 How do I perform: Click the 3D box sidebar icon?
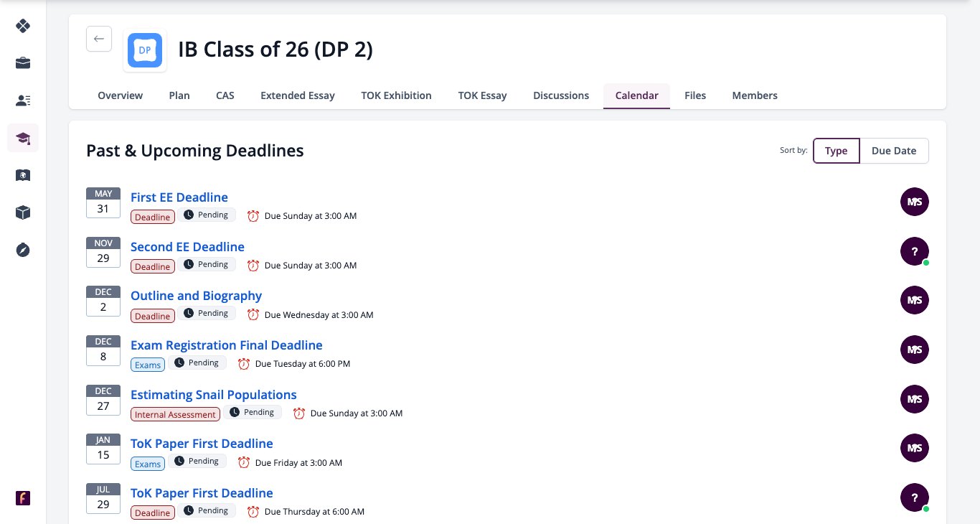[x=23, y=212]
